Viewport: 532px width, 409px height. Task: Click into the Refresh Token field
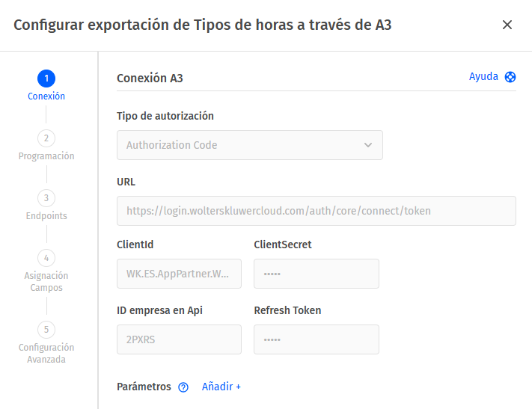pos(317,339)
